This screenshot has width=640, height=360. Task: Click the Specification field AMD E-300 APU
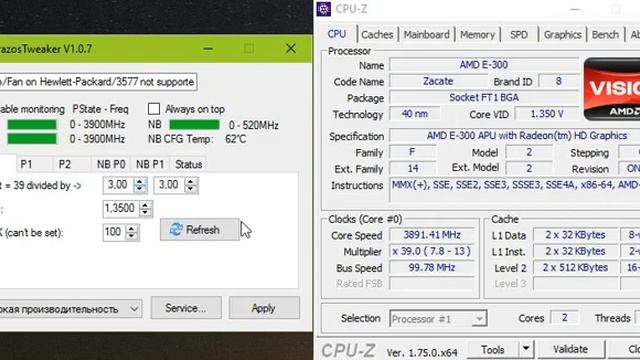click(x=515, y=136)
